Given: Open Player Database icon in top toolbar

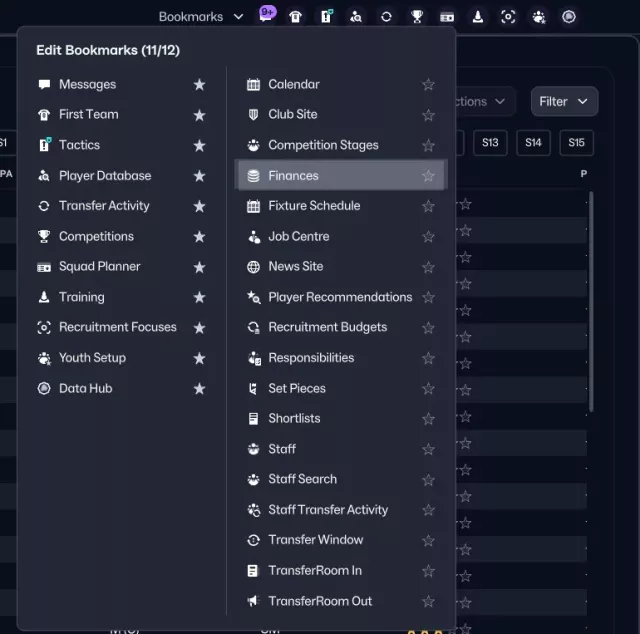Looking at the screenshot, I should tap(356, 17).
